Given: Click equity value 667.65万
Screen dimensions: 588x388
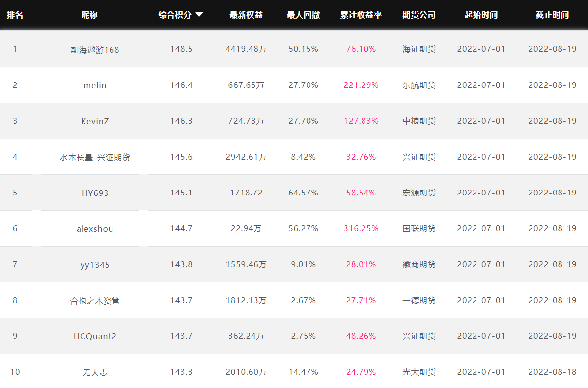Looking at the screenshot, I should click(x=246, y=85).
